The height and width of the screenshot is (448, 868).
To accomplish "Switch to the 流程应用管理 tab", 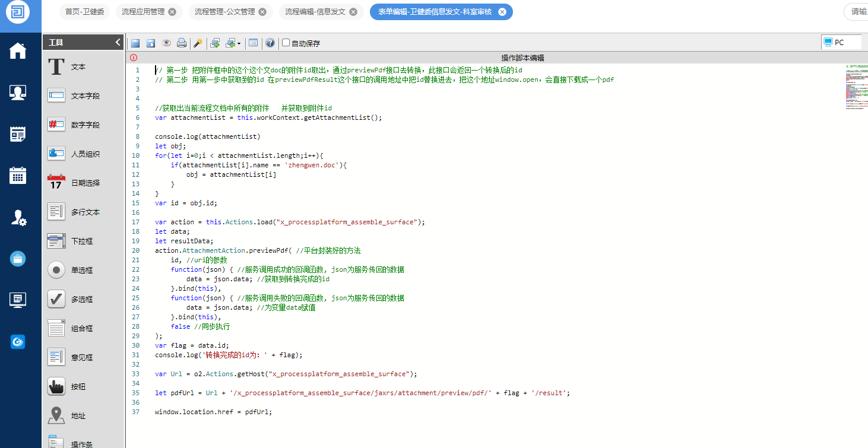I will [x=145, y=12].
